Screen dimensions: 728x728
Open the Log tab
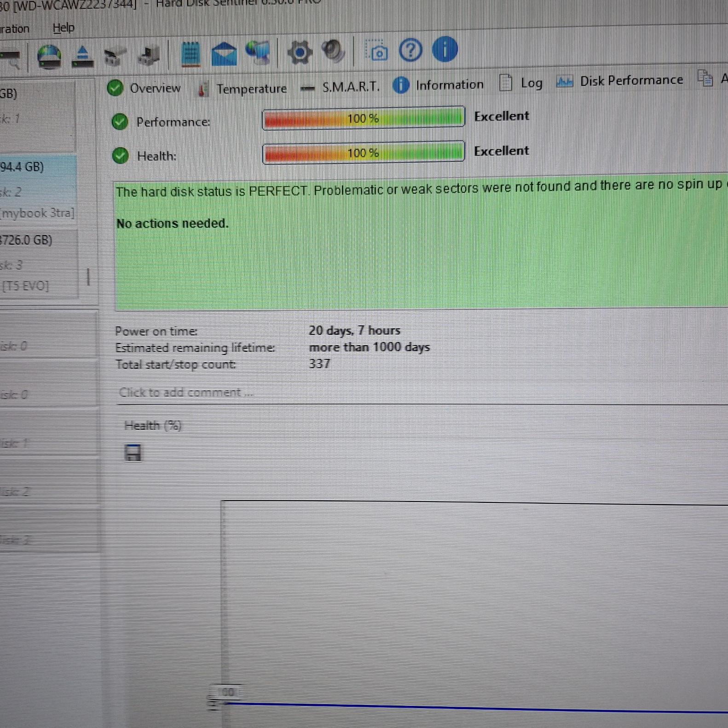531,83
